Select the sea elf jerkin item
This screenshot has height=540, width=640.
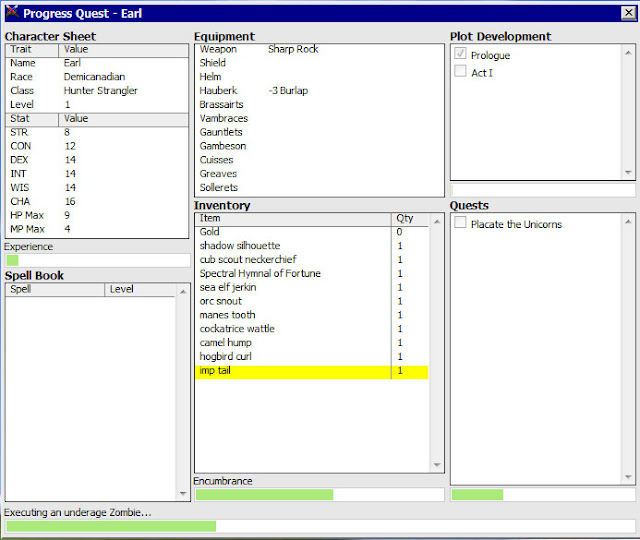coord(312,287)
